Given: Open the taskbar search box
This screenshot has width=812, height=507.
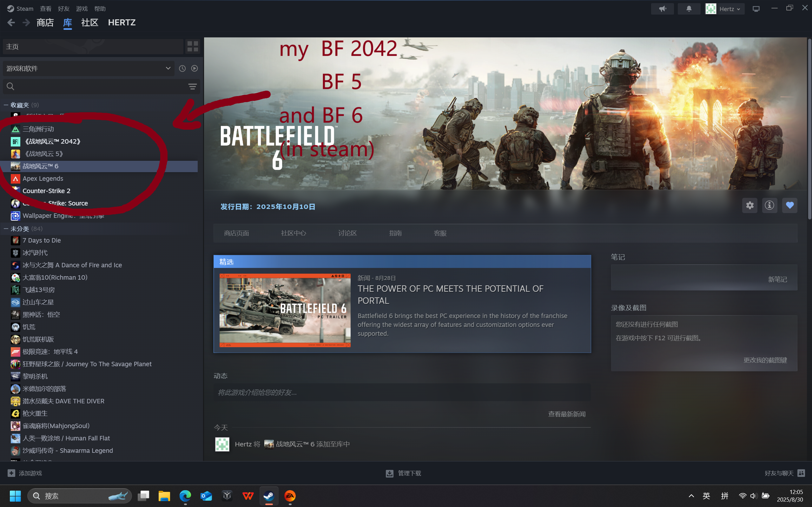Looking at the screenshot, I should coord(80,496).
